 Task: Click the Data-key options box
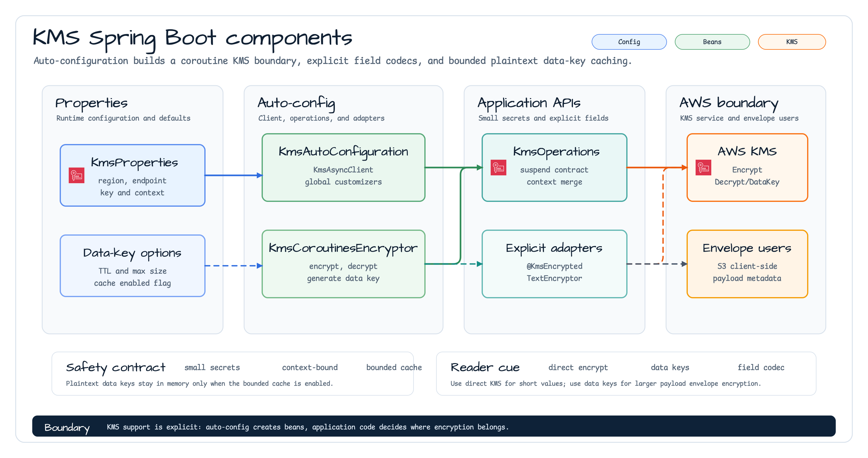pyautogui.click(x=132, y=266)
